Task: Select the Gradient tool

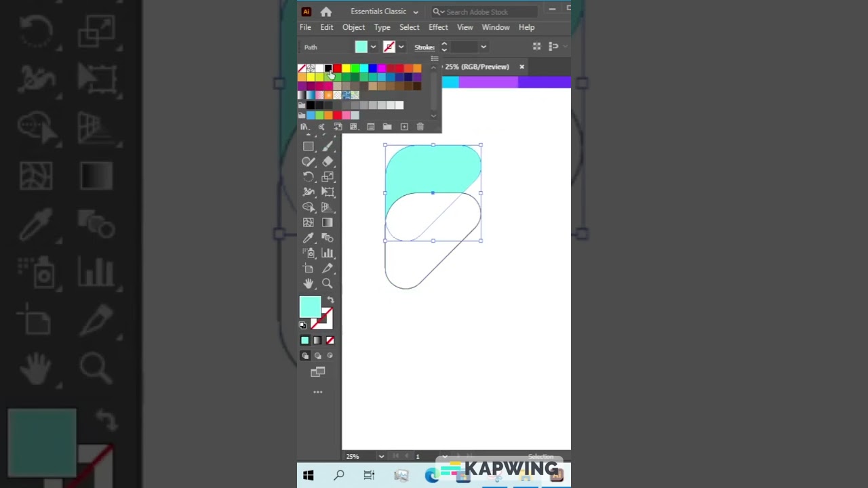Action: point(328,222)
